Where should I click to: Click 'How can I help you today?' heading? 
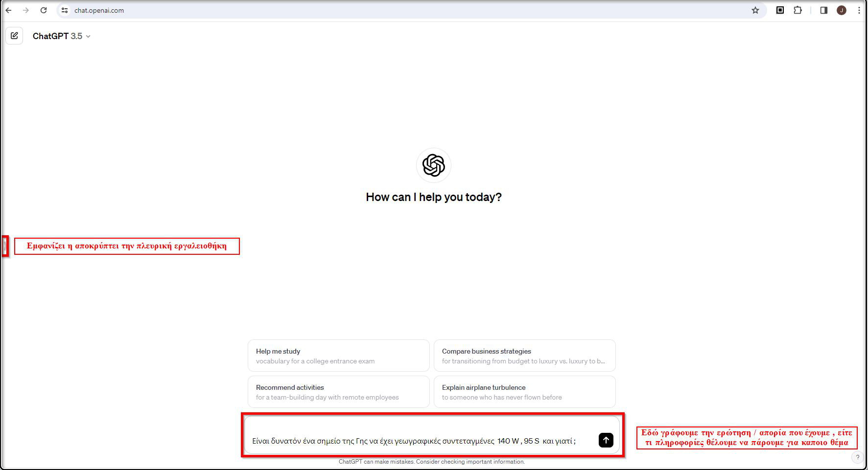click(x=434, y=197)
